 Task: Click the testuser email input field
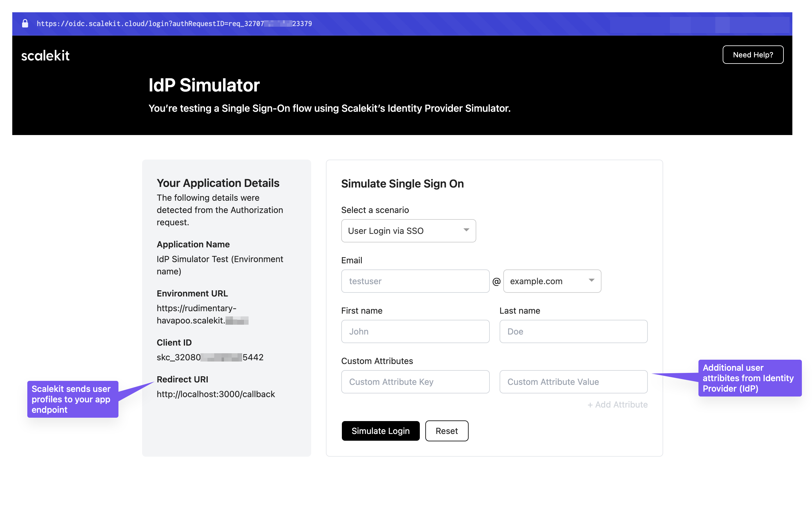pyautogui.click(x=415, y=281)
